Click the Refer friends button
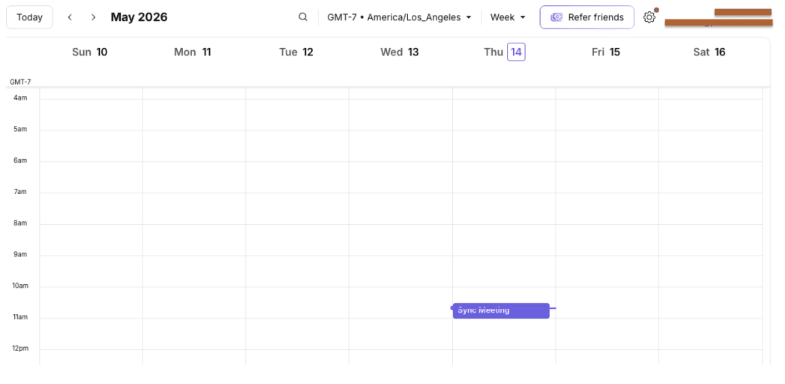785x384 pixels. coord(587,17)
